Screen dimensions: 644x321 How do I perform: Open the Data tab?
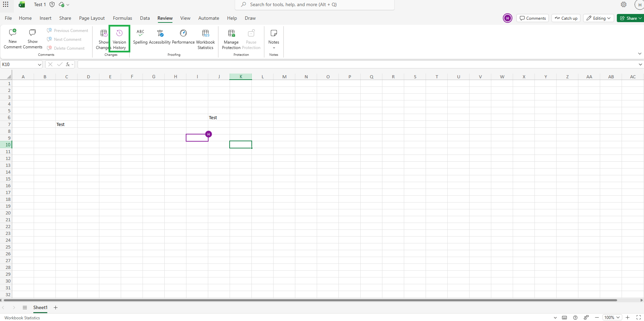tap(145, 18)
